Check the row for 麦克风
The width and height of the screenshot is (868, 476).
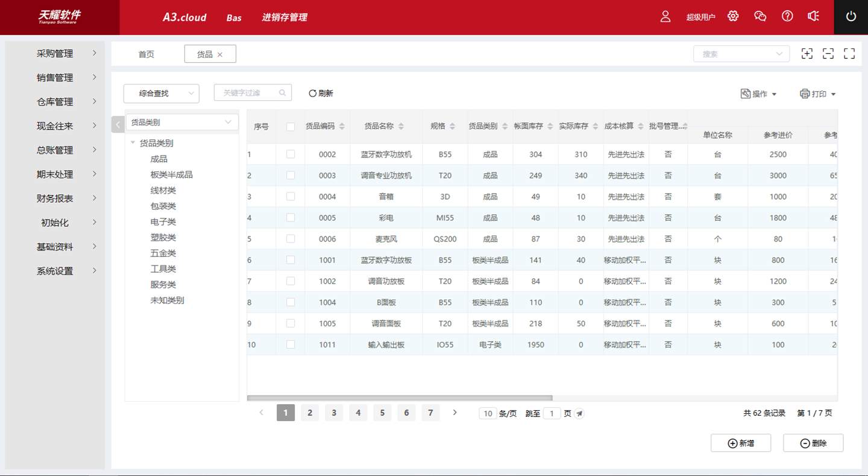coord(291,239)
